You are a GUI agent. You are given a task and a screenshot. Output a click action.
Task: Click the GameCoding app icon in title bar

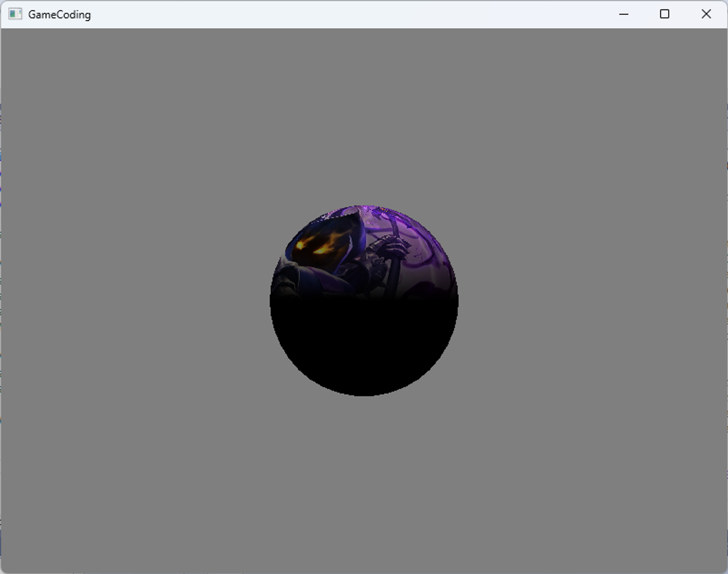pyautogui.click(x=15, y=14)
